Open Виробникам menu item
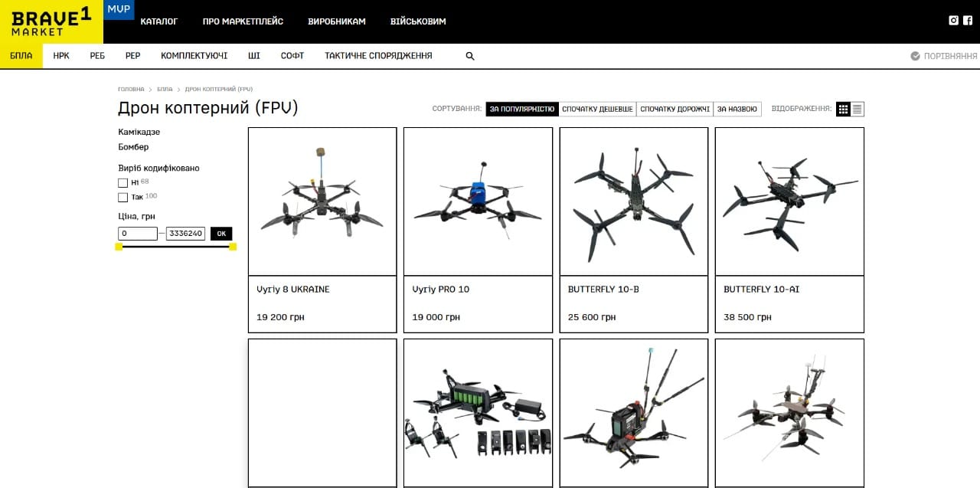 click(x=337, y=21)
